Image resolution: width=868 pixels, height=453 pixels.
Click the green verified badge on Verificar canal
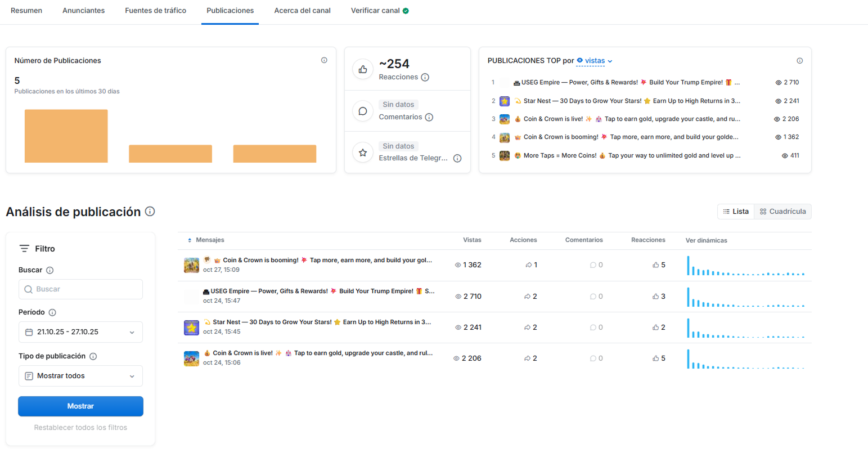[406, 11]
